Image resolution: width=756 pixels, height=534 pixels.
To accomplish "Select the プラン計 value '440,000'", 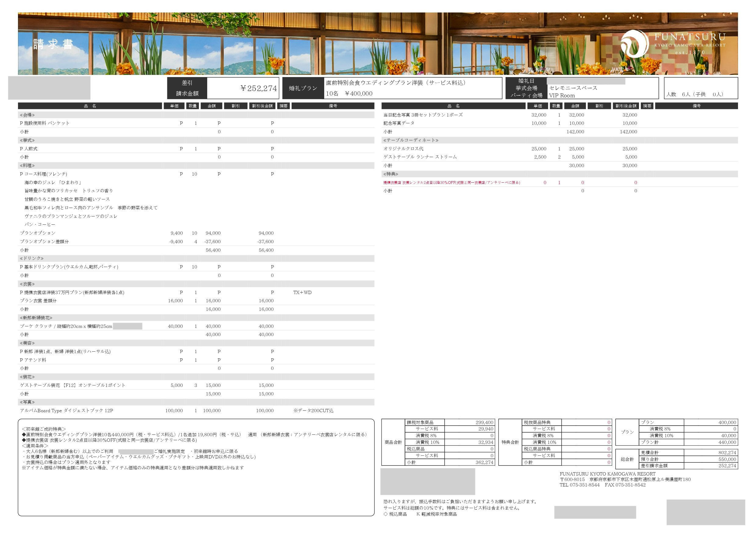I will click(727, 442).
